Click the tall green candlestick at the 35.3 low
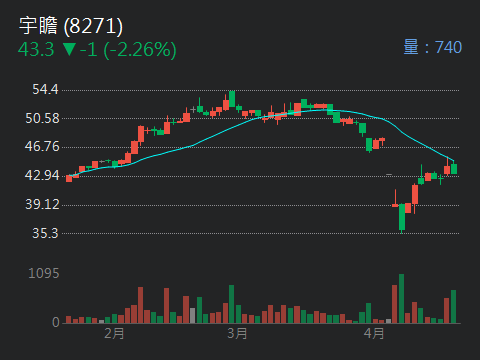The height and width of the screenshot is (360, 480). [x=402, y=217]
